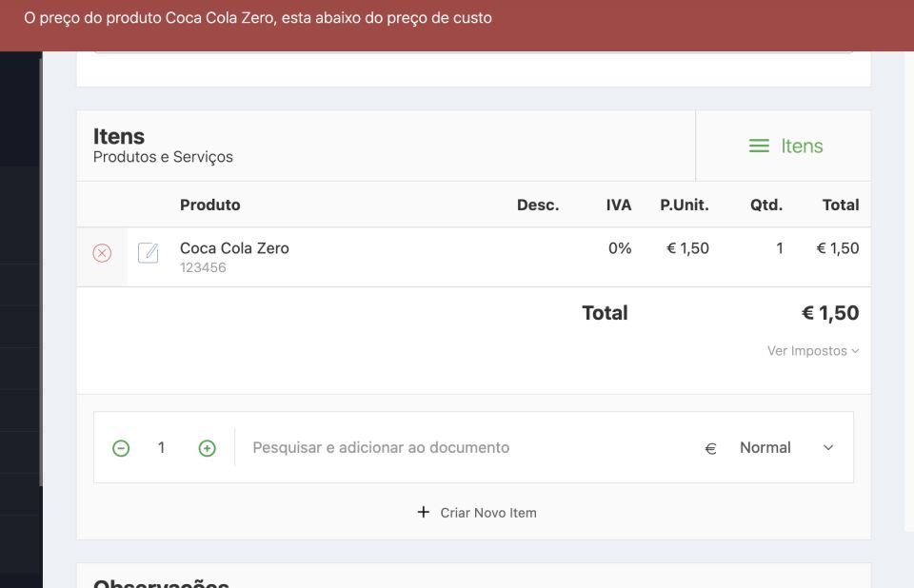
Task: Click the € 1,50 unit price cell
Action: pos(687,248)
